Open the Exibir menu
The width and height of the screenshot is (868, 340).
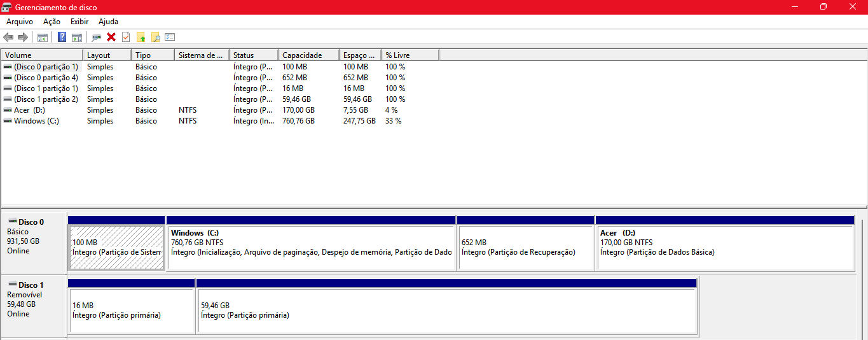[79, 22]
